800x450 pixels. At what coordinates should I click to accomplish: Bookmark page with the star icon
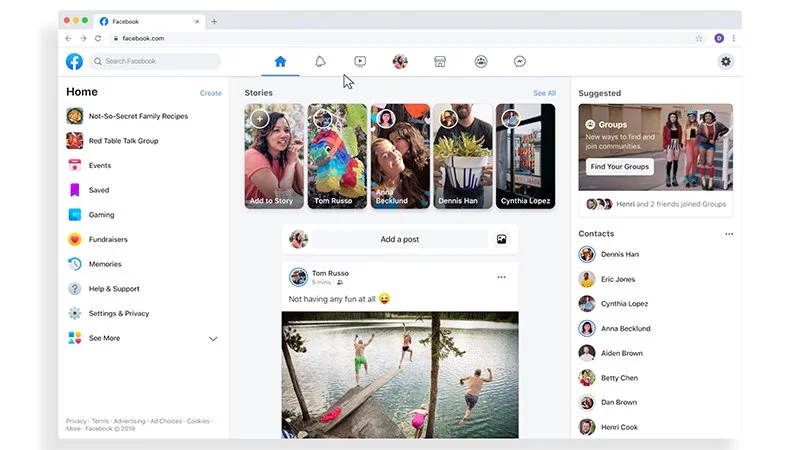(x=699, y=38)
